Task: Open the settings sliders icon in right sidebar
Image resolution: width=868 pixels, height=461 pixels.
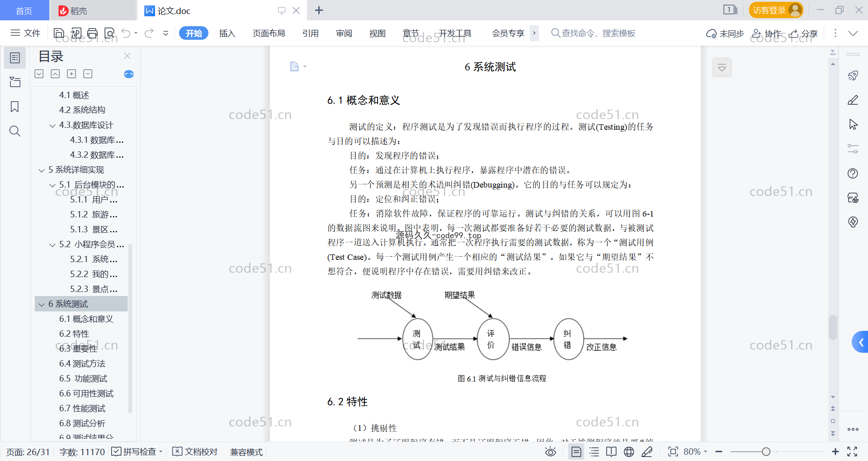Action: click(853, 149)
